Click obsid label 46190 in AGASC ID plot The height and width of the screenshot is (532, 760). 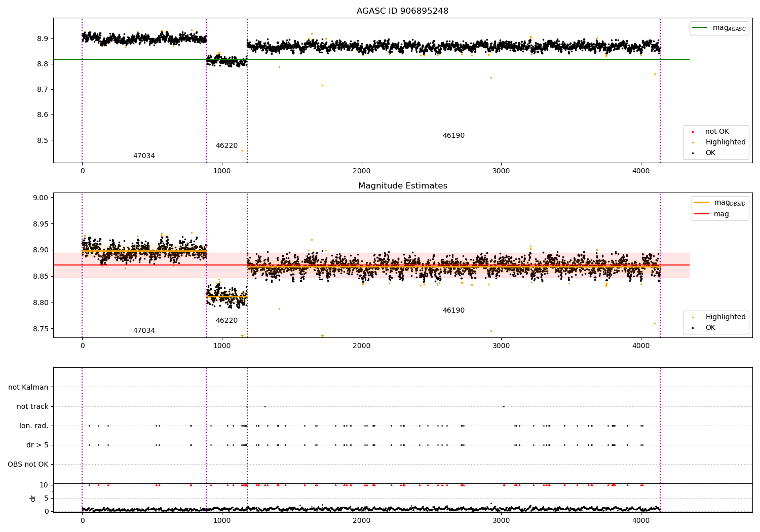453,136
